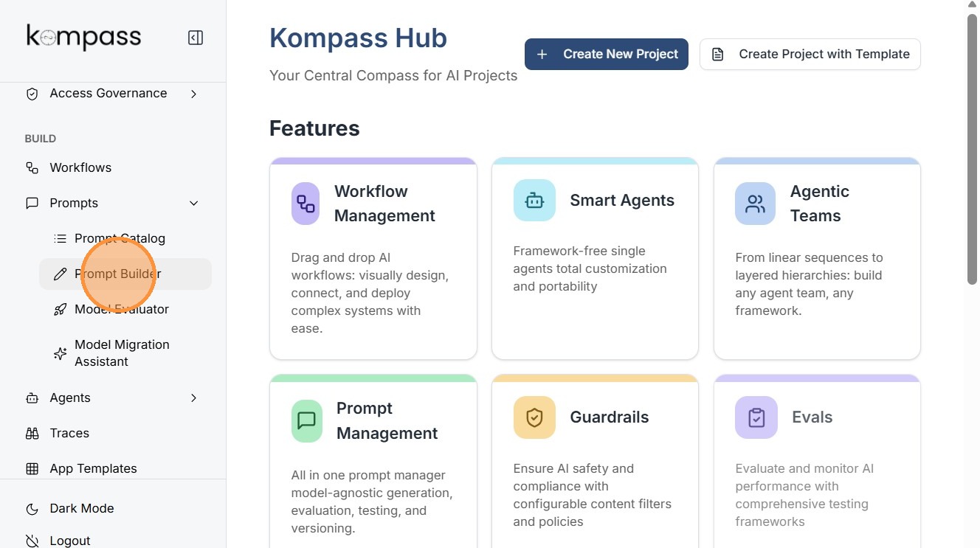Open Model Migration Assistant item
The height and width of the screenshot is (548, 980).
(122, 353)
